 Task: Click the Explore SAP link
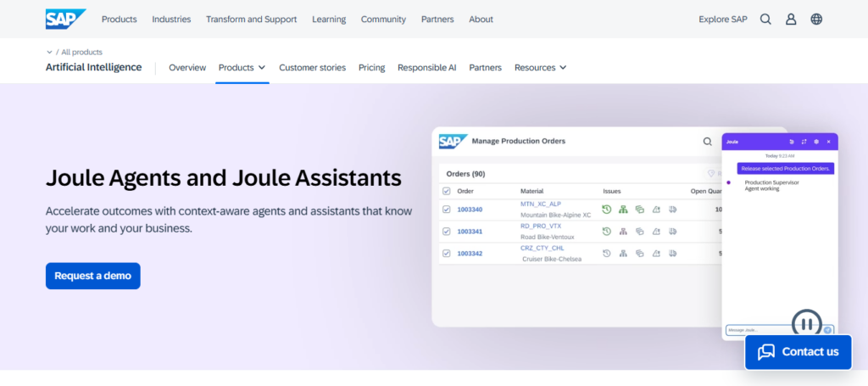click(723, 20)
